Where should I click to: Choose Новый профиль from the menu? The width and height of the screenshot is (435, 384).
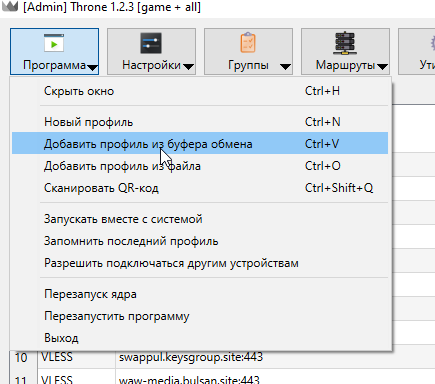point(200,122)
